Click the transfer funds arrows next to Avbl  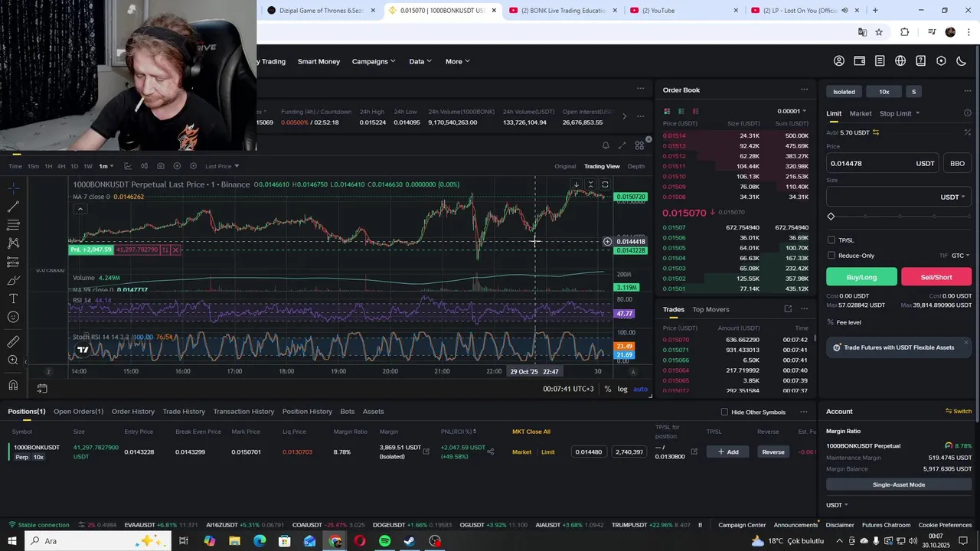pos(876,132)
